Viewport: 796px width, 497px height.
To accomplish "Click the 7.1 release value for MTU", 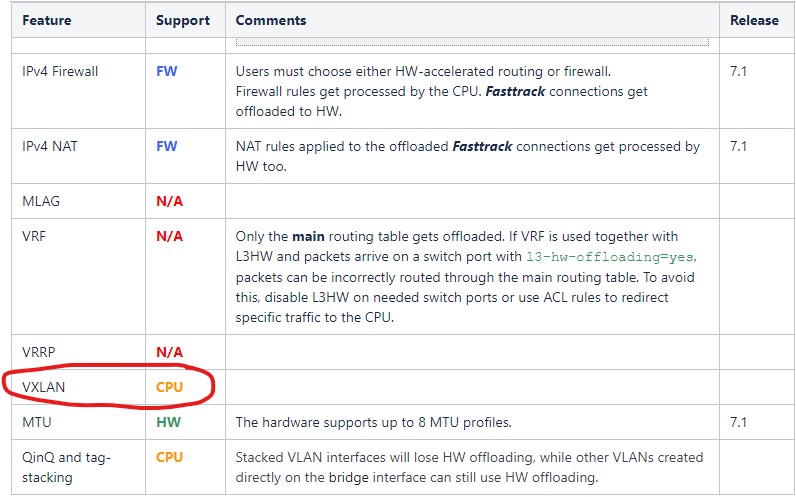I will point(739,422).
